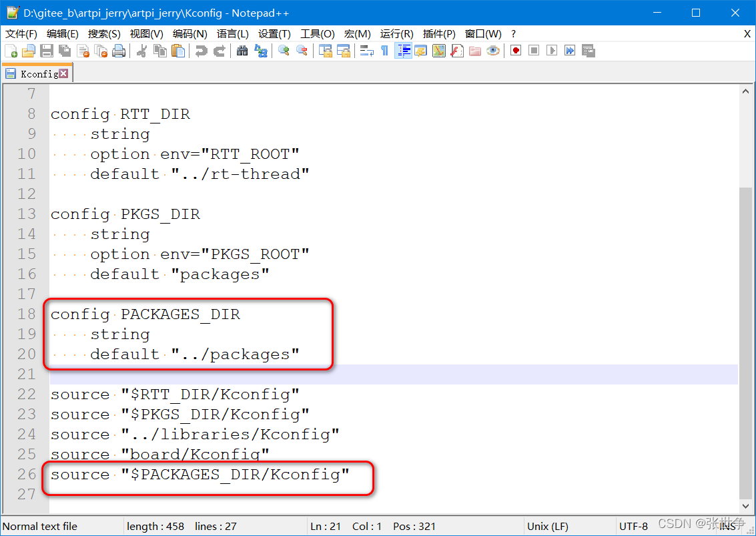Toggle show all characters pilcrow icon
This screenshot has height=536, width=756.
pos(384,51)
